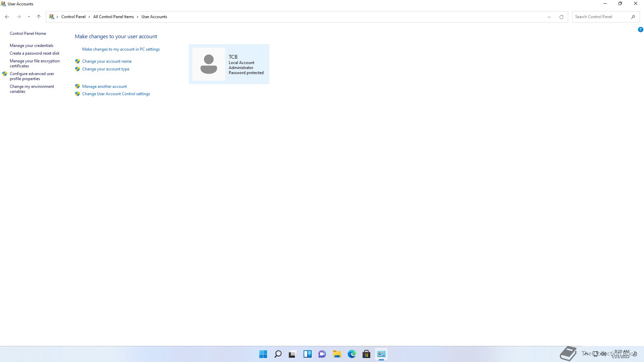
Task: Select Create a password reset disk
Action: 35,53
